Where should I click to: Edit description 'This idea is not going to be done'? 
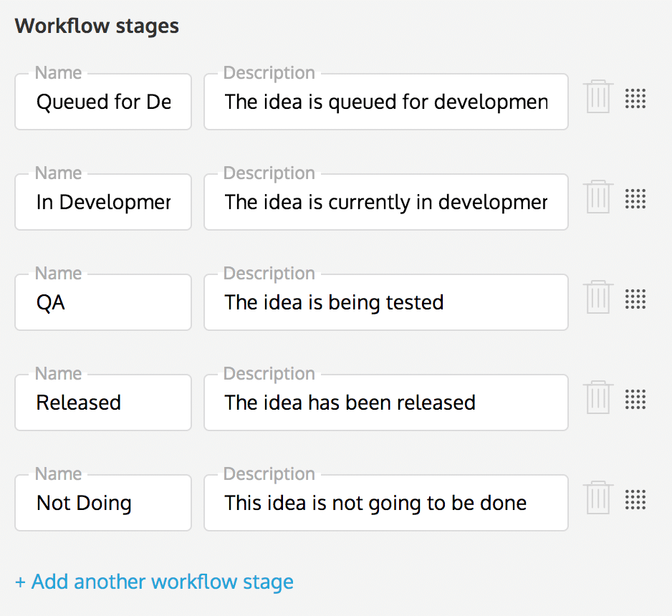(x=386, y=503)
